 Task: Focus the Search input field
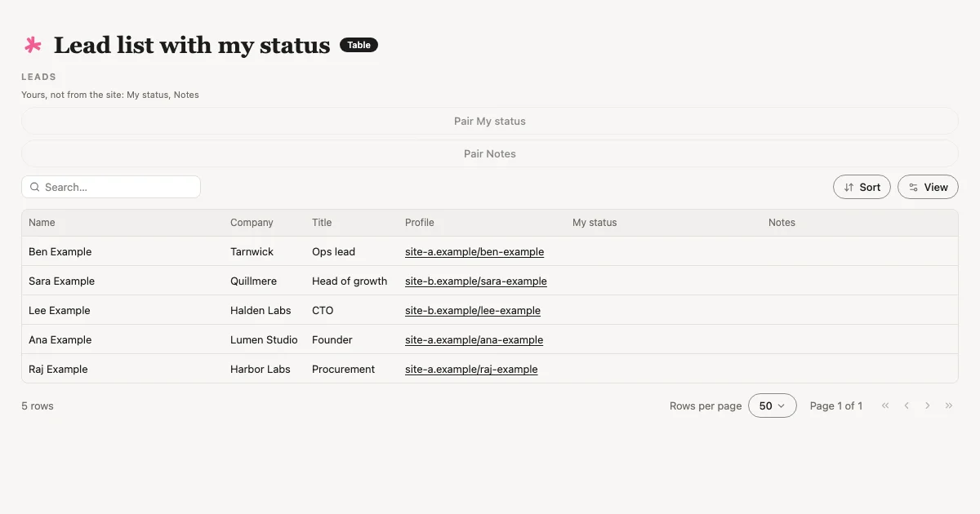[111, 187]
